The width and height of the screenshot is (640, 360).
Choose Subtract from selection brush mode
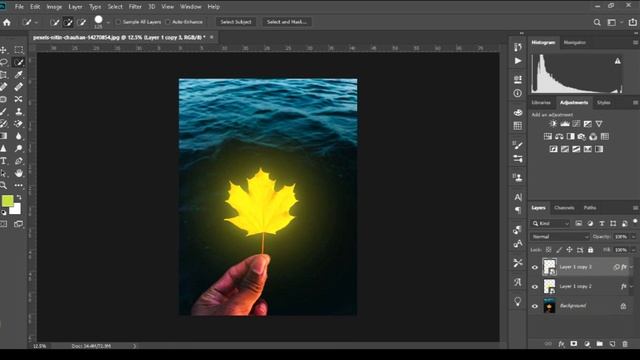point(82,22)
